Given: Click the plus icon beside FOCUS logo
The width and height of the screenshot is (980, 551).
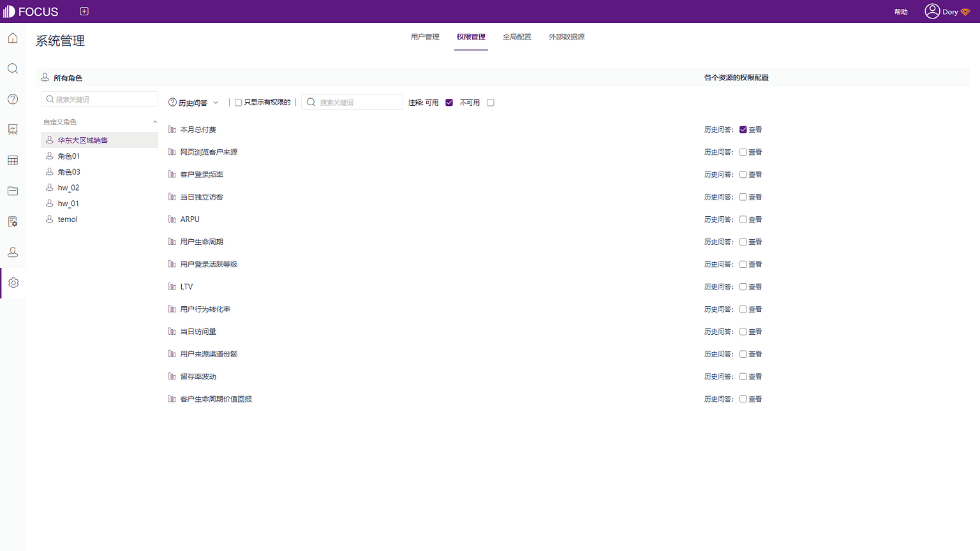Looking at the screenshot, I should 84,11.
